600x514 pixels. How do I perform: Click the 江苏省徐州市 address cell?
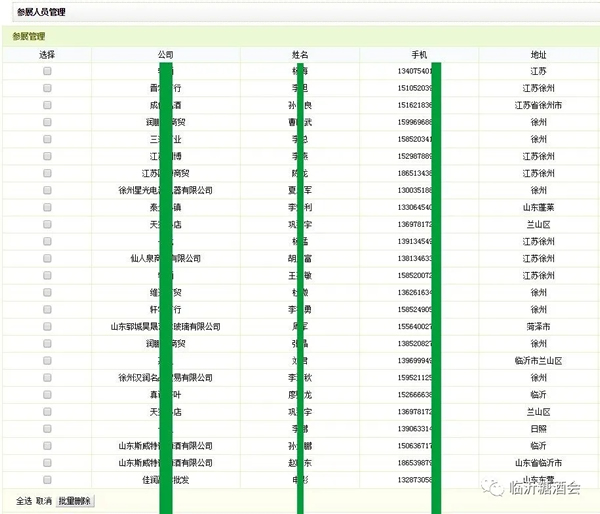point(538,105)
